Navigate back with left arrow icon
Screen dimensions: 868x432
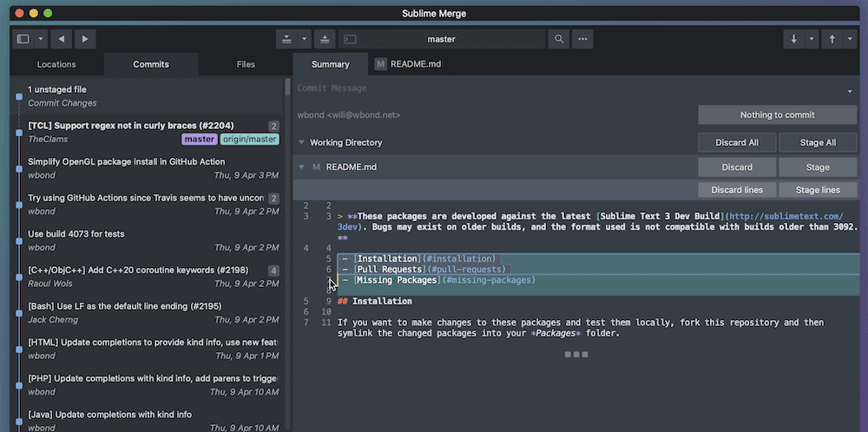pos(62,39)
